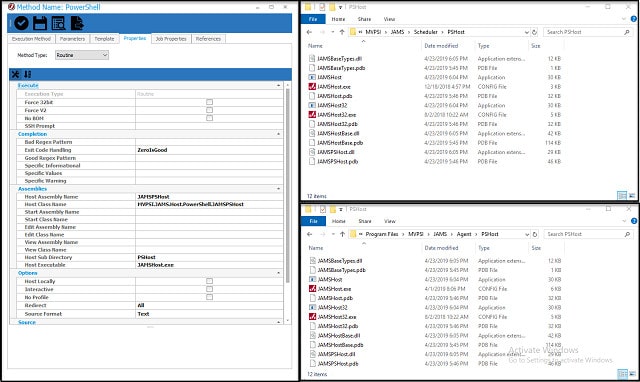Go up one folder in Agent PSHost window
640x382 pixels.
tap(342, 234)
